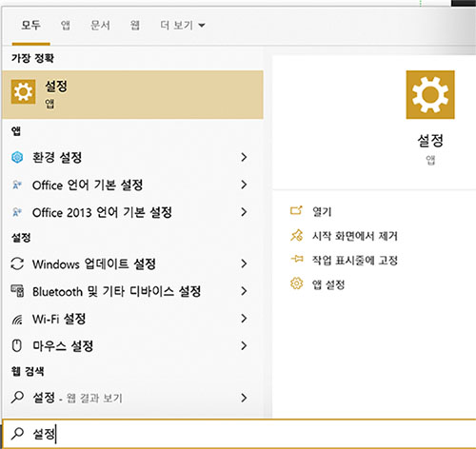
Task: Click 시작 화면에서 제거
Action: tap(355, 236)
